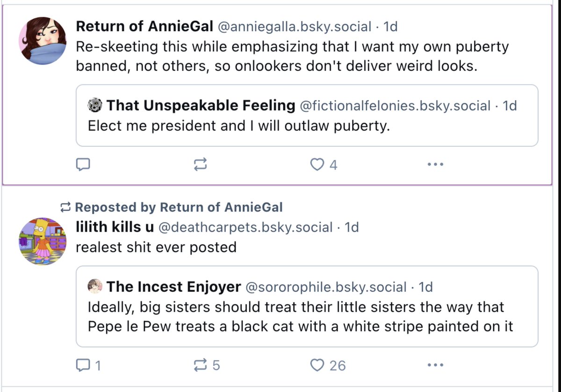Open lilith kills u's Bart avatar
The width and height of the screenshot is (561, 392).
[43, 241]
